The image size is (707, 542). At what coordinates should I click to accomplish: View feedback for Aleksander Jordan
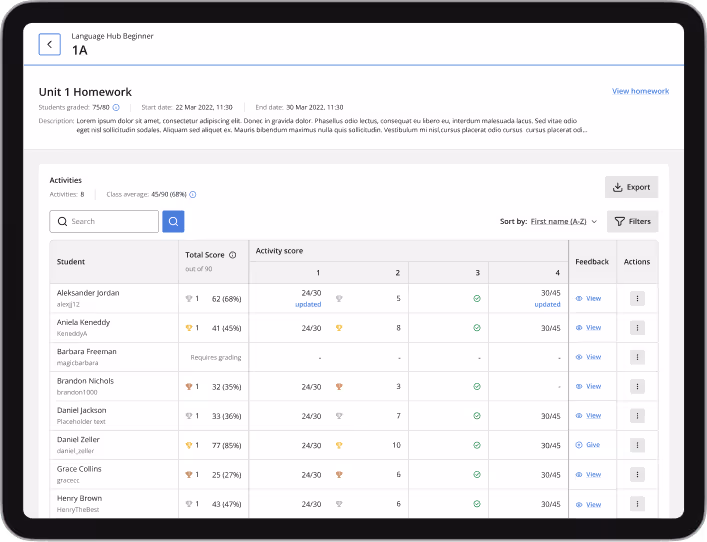[588, 299]
